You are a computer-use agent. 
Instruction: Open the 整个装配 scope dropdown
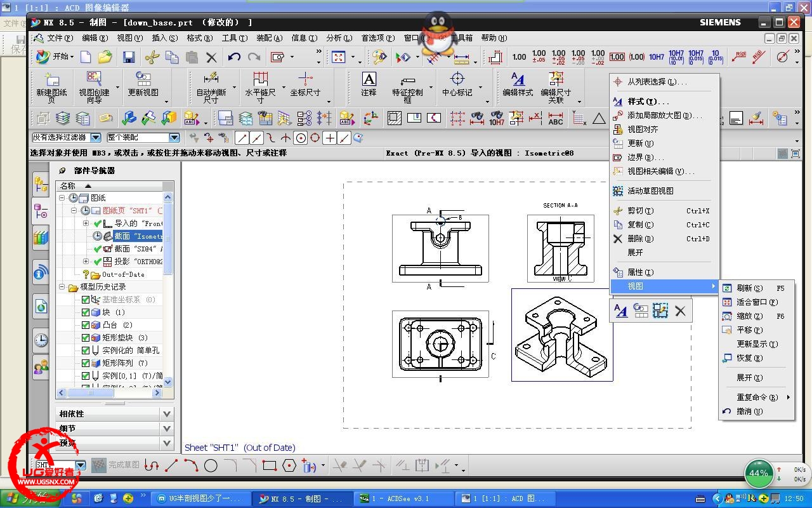(174, 138)
